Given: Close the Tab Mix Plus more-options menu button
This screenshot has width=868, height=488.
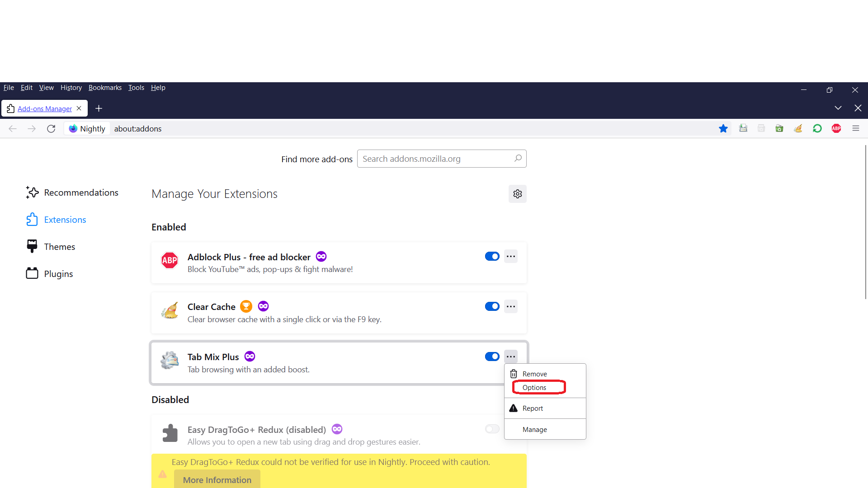Looking at the screenshot, I should [511, 357].
